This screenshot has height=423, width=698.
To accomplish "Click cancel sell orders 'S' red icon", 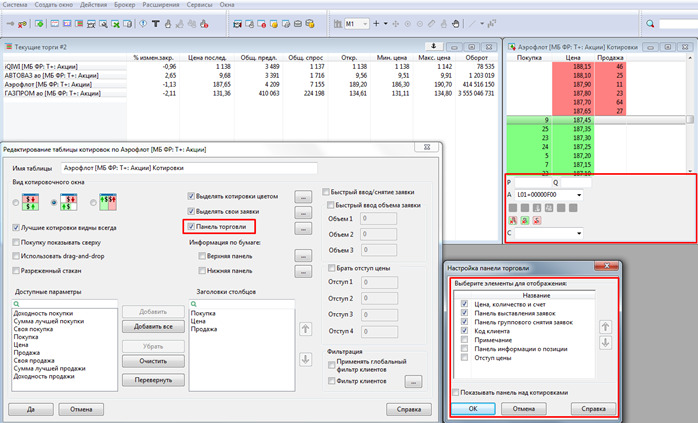I will point(537,220).
